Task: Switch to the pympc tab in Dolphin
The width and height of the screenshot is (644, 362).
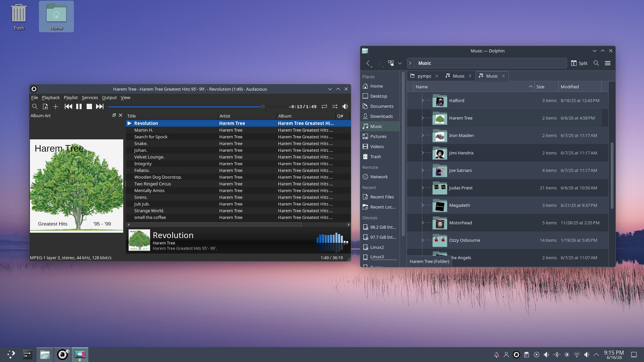Action: point(424,76)
